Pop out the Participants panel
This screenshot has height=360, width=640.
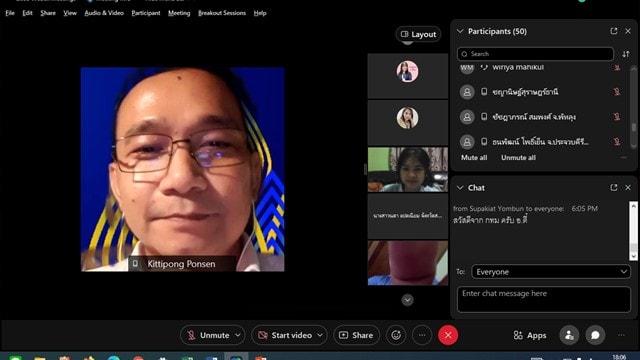[x=613, y=31]
